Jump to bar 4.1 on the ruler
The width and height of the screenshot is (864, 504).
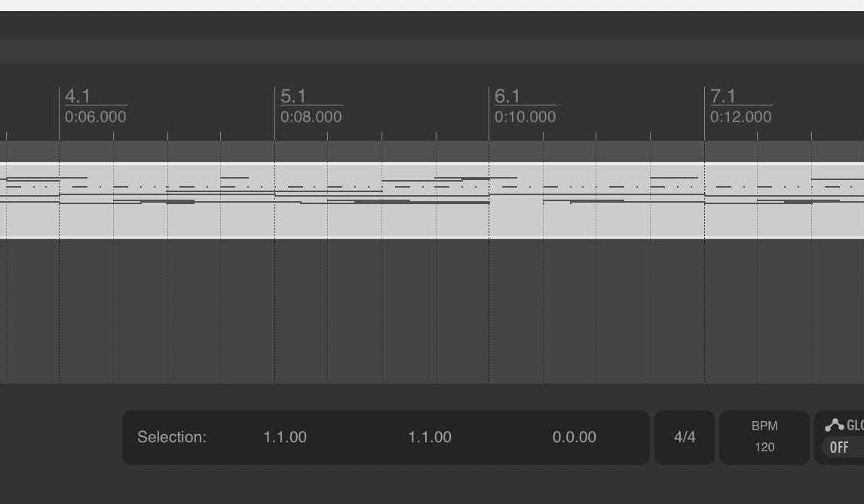[x=78, y=96]
